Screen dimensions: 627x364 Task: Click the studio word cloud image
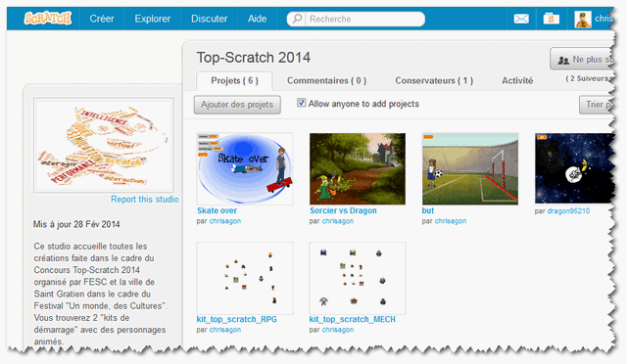click(104, 145)
